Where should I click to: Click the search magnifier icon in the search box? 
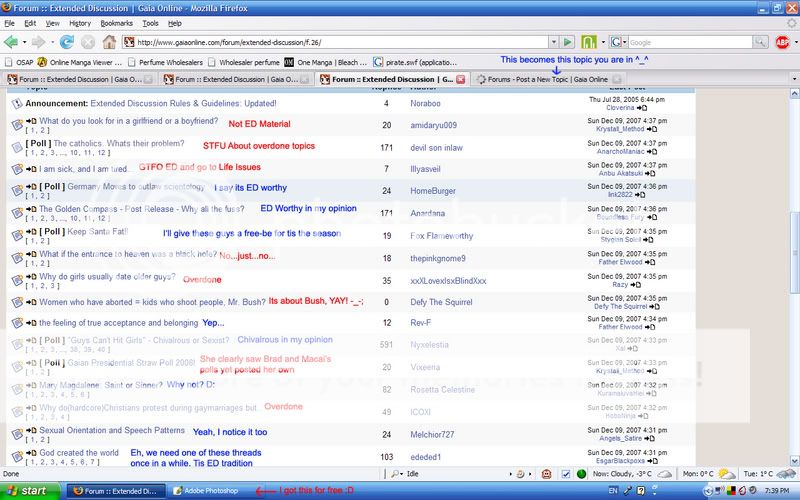(x=758, y=42)
